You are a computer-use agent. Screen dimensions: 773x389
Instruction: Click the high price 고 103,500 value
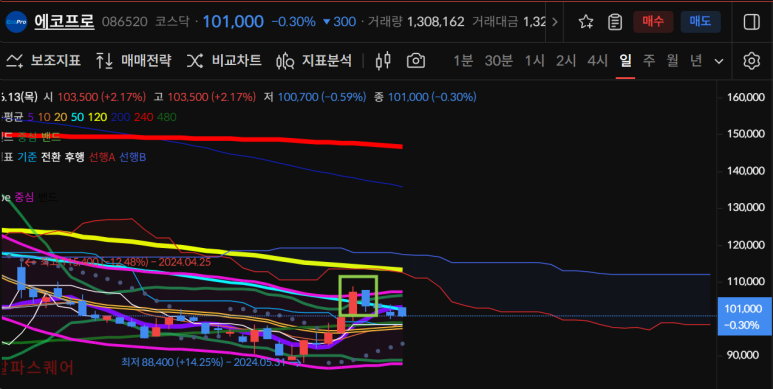tap(212, 97)
